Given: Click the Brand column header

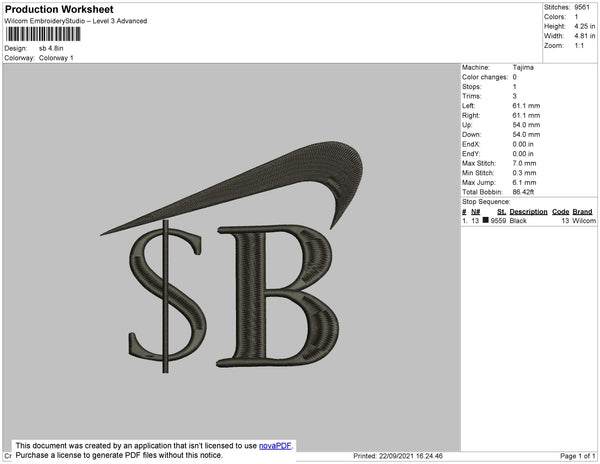Looking at the screenshot, I should tap(582, 212).
